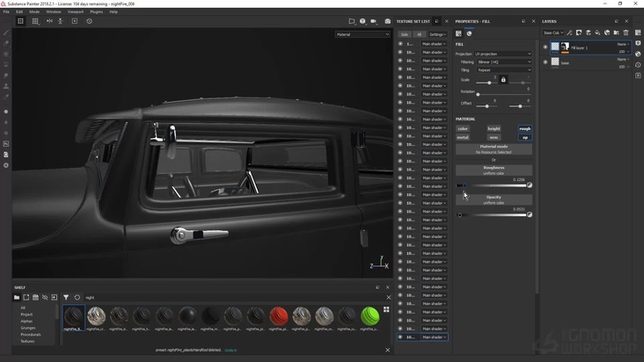
Task: Select the red nightFire material thumbnail
Action: pos(278,315)
